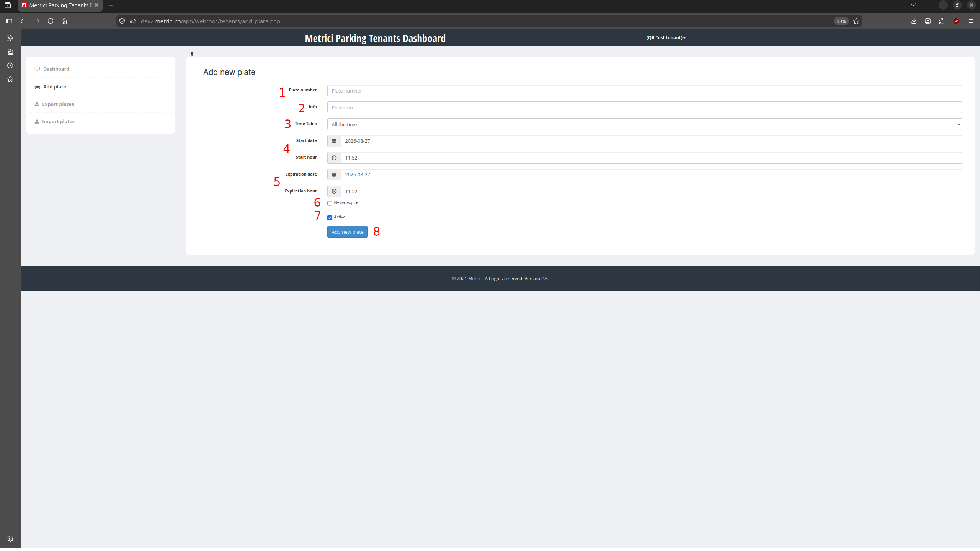The image size is (980, 551).
Task: Focus the Plate info input field
Action: pyautogui.click(x=644, y=108)
